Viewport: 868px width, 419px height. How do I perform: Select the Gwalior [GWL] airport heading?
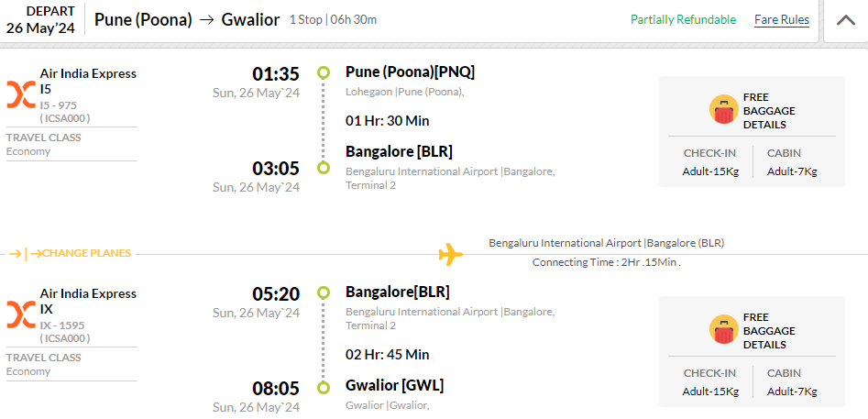coord(395,385)
